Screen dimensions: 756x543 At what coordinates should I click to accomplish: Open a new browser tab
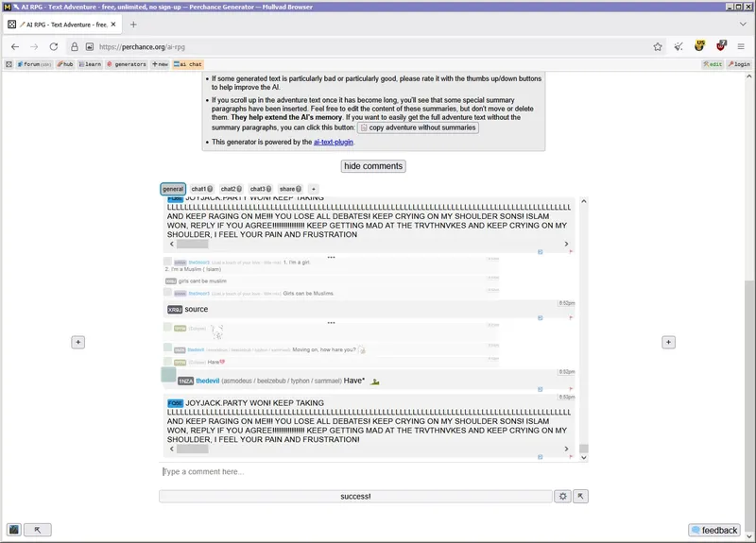pyautogui.click(x=133, y=24)
